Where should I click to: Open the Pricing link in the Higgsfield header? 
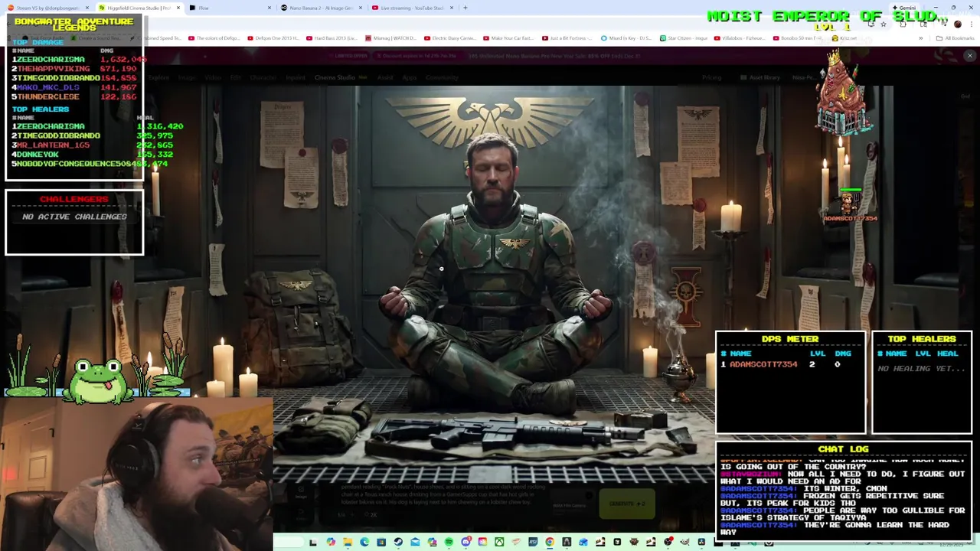(711, 77)
